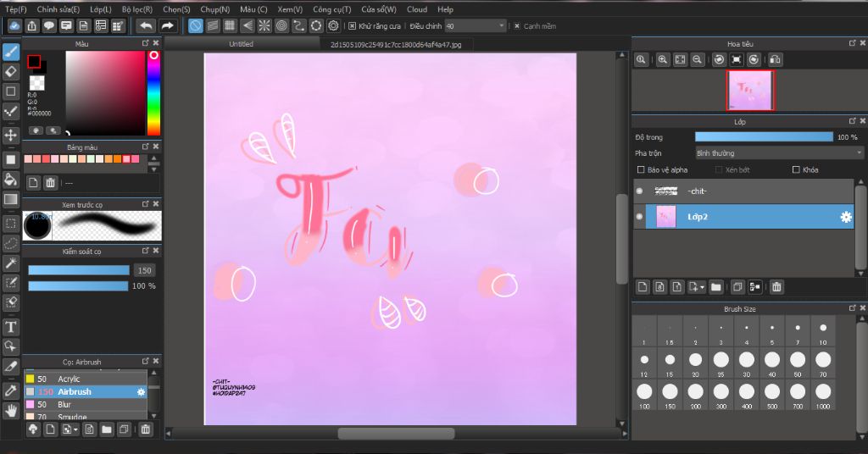
Task: Click the cloud save icon
Action: click(15, 26)
